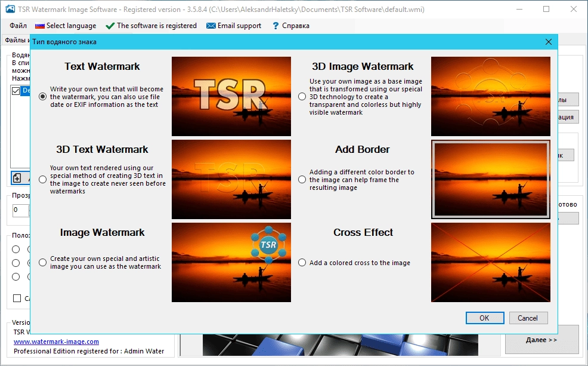The image size is (588, 366).
Task: Select the Cross Effect radio button
Action: [302, 262]
